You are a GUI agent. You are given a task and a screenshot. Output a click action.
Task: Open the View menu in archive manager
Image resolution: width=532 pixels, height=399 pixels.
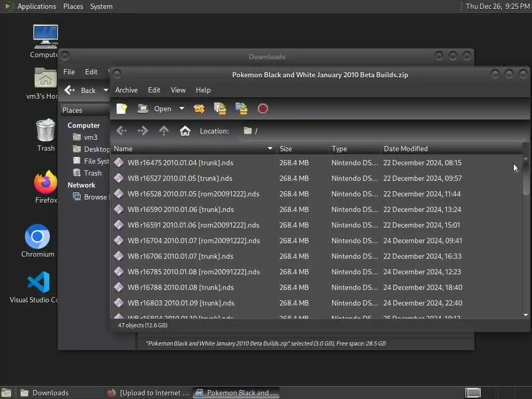point(178,90)
